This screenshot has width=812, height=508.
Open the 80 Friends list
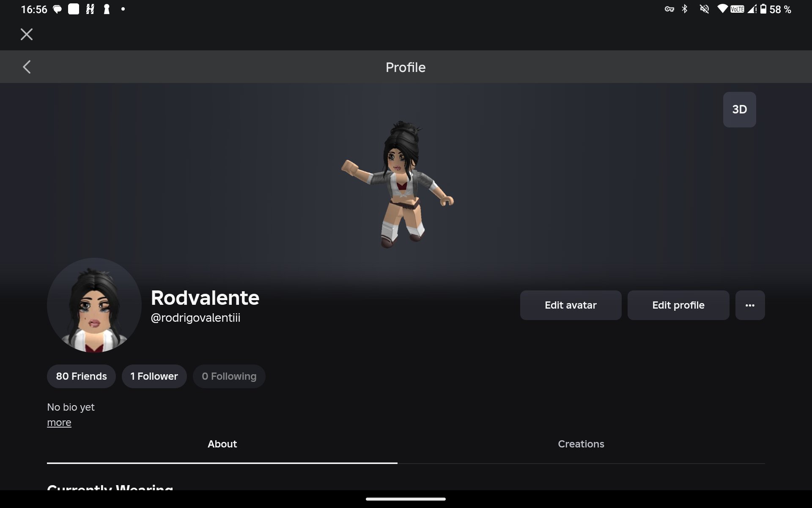click(81, 376)
